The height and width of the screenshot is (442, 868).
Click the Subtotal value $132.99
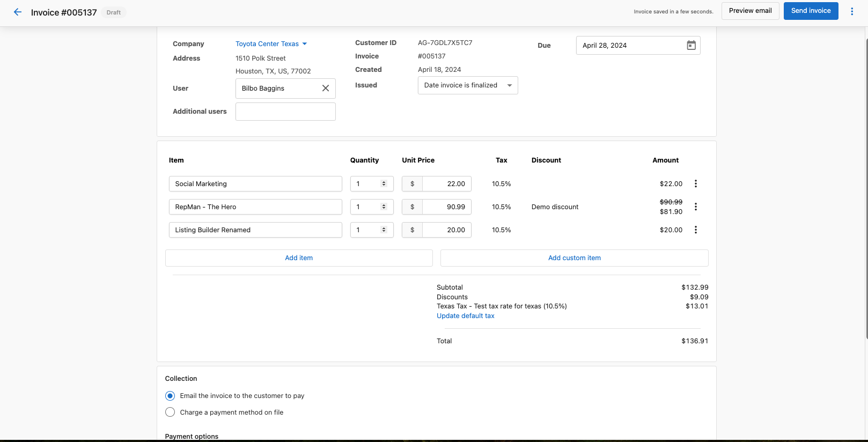point(695,288)
